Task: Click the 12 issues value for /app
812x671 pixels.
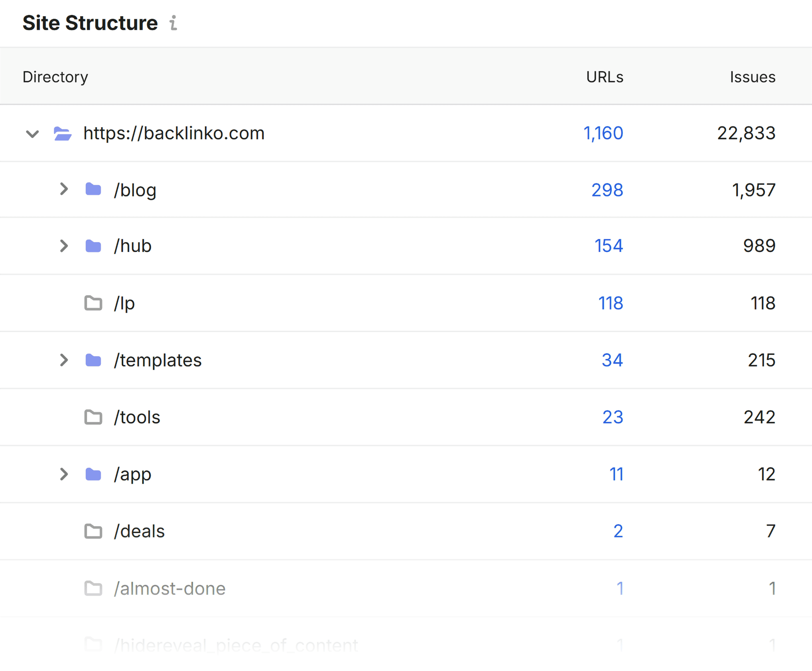Action: tap(767, 474)
